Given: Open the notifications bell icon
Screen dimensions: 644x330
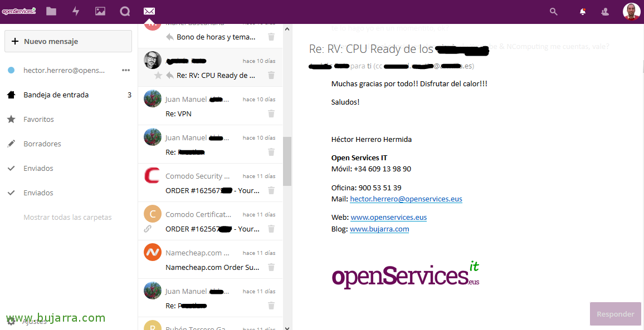Looking at the screenshot, I should pyautogui.click(x=583, y=11).
